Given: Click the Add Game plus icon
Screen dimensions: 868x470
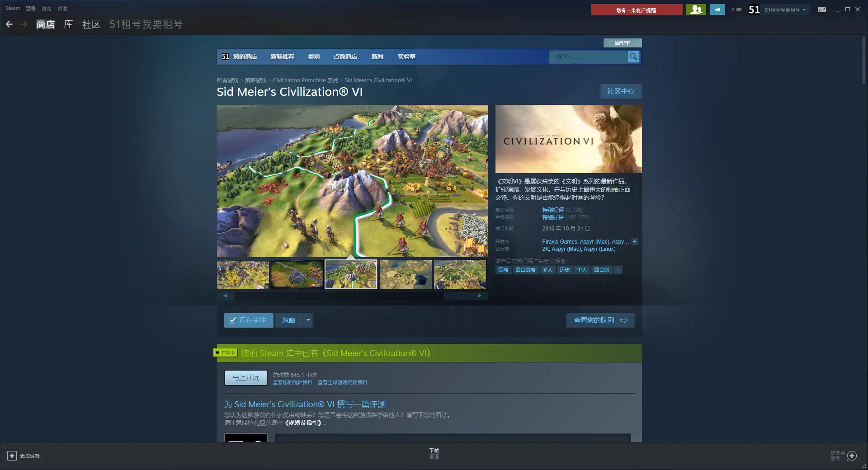Looking at the screenshot, I should 12,456.
